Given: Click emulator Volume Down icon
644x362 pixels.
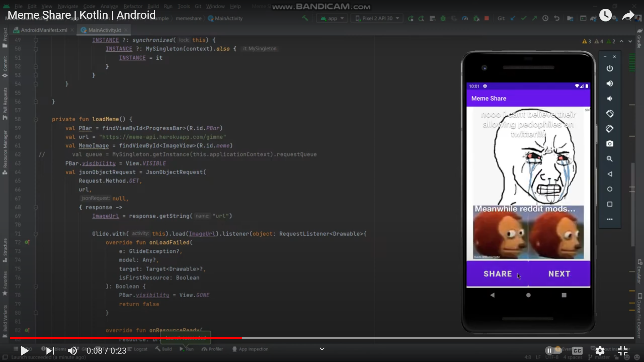Looking at the screenshot, I should [x=610, y=99].
